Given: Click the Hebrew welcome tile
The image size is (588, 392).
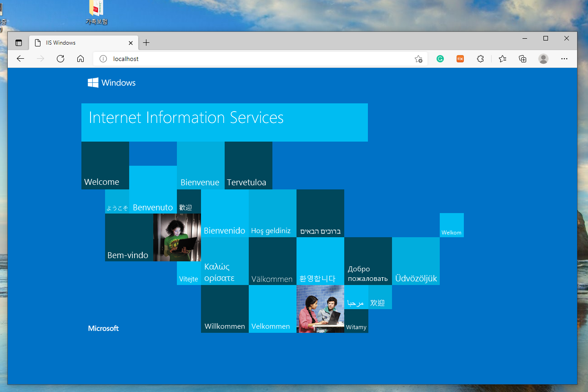Looking at the screenshot, I should click(320, 213).
